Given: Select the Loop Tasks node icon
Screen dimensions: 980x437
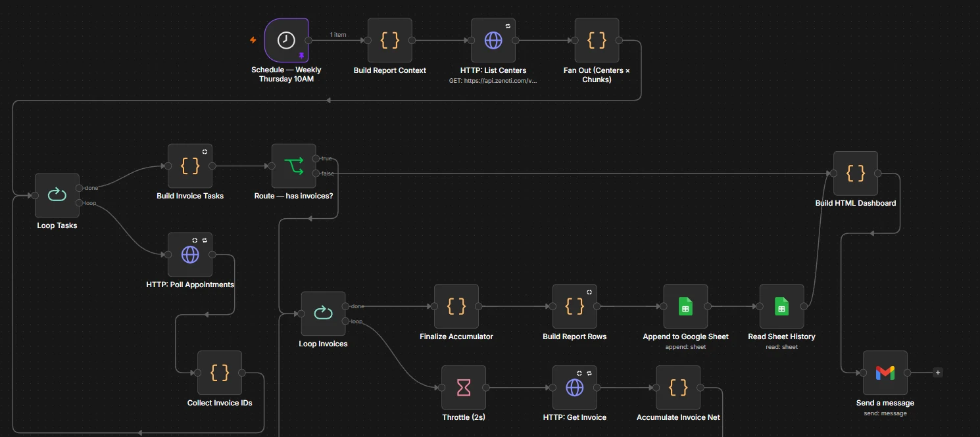Looking at the screenshot, I should (57, 195).
